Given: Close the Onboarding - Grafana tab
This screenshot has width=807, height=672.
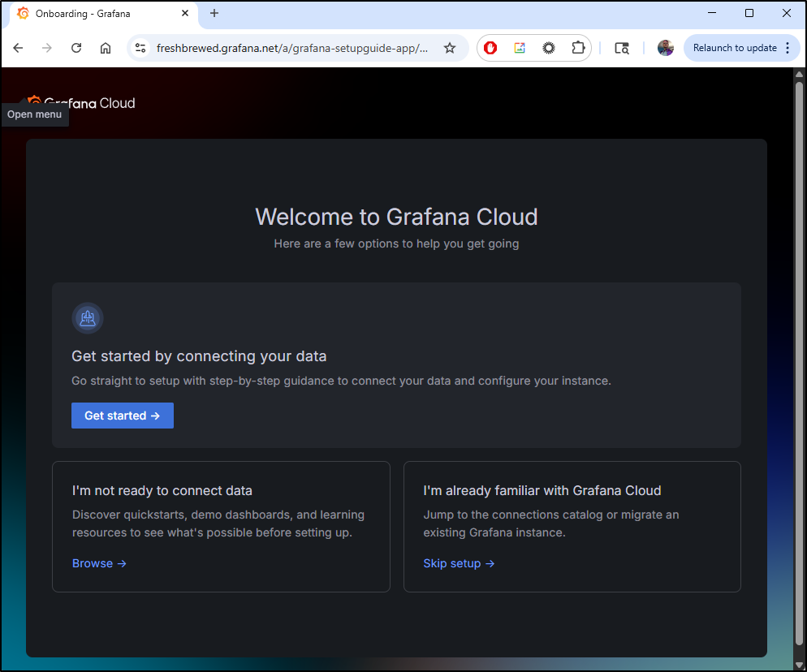Looking at the screenshot, I should click(185, 13).
